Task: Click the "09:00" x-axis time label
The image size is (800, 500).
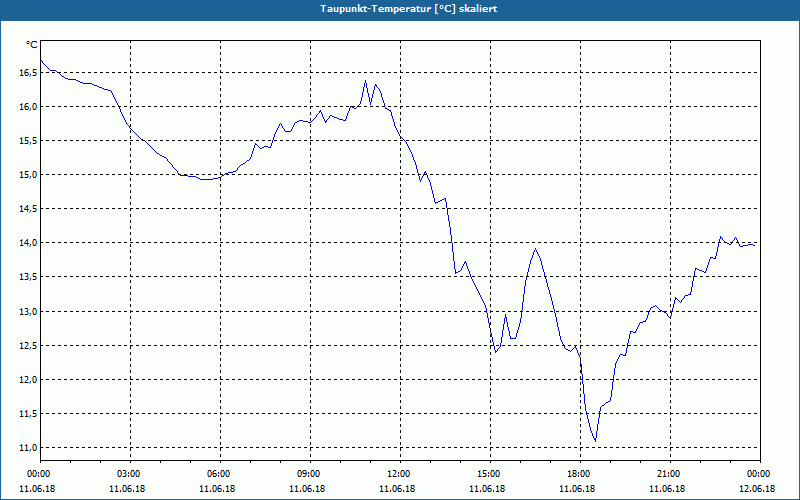Action: (x=310, y=474)
